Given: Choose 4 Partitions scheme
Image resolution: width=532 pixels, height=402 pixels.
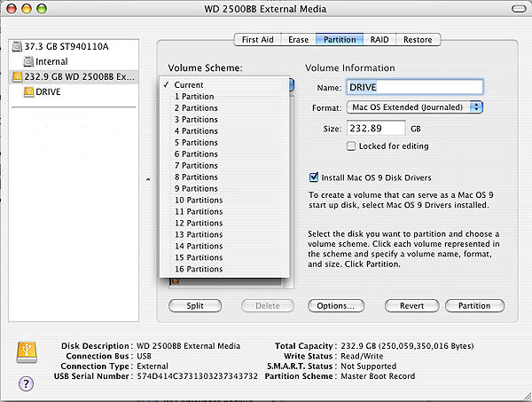Looking at the screenshot, I should point(224,131).
